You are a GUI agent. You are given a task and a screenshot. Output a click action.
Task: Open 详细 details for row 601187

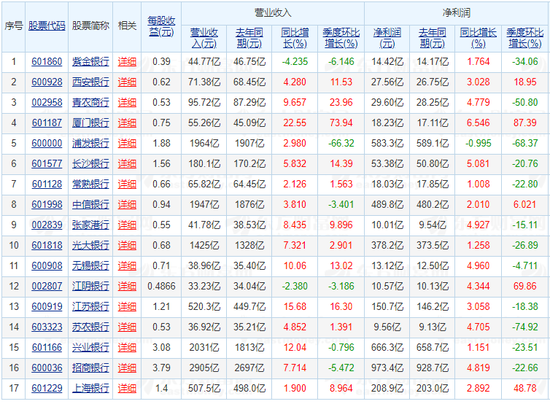tap(127, 123)
